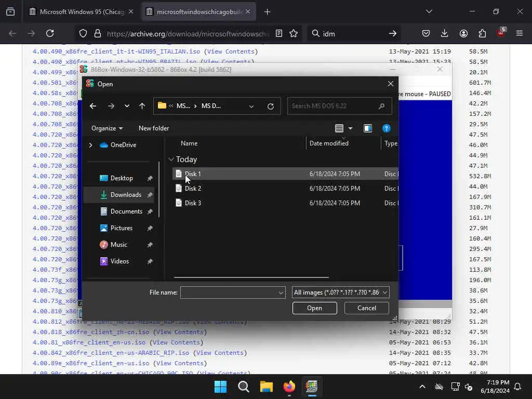List all tabs dropdown arrow
The image size is (532, 399).
coord(429,11)
